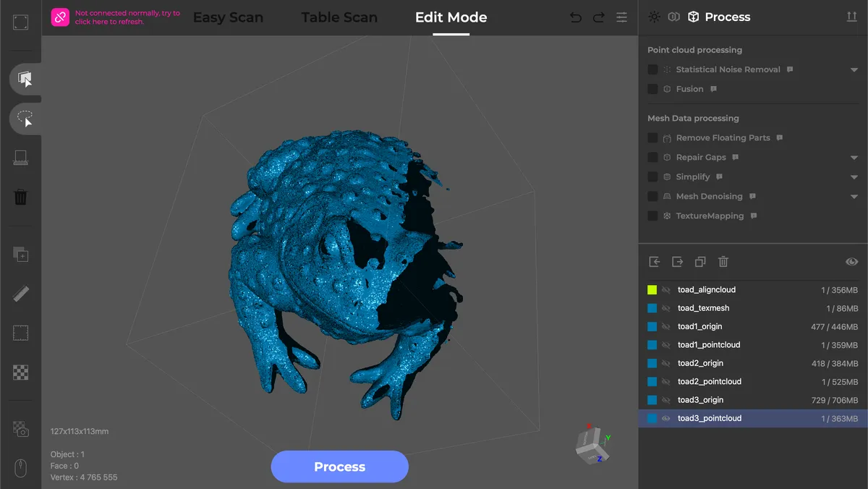Select the toad3_origin row
This screenshot has height=489, width=868.
(753, 400)
